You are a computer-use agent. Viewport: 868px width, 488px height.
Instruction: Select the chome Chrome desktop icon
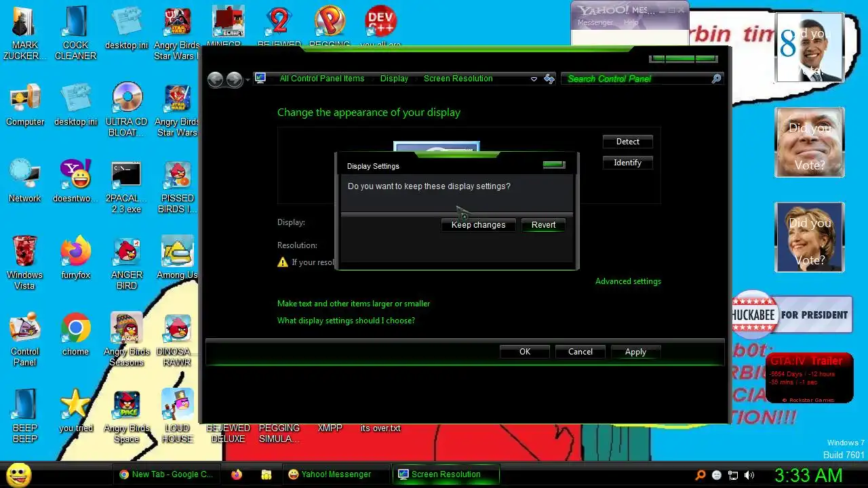pyautogui.click(x=75, y=334)
